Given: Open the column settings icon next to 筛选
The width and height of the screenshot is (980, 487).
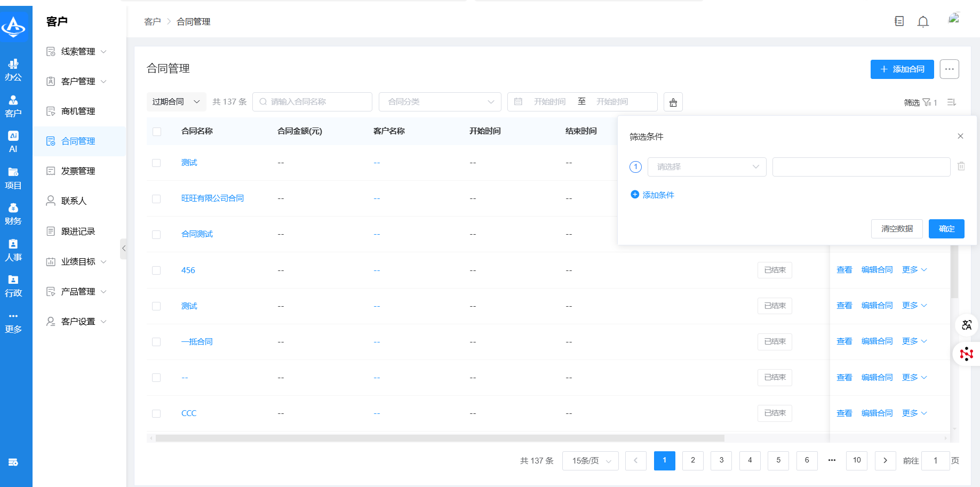Looking at the screenshot, I should [x=951, y=102].
